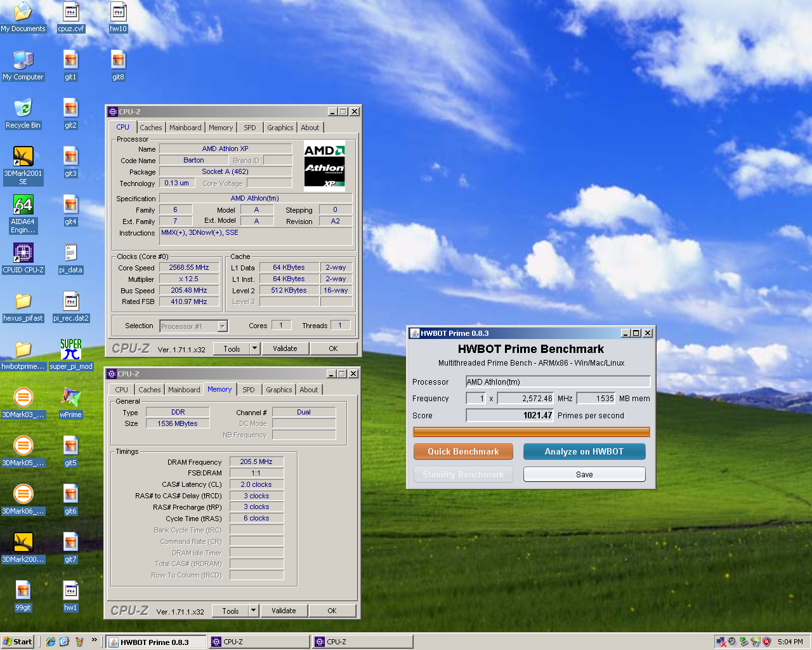
Task: Click Save button in HWBOT Prime
Action: [584, 474]
